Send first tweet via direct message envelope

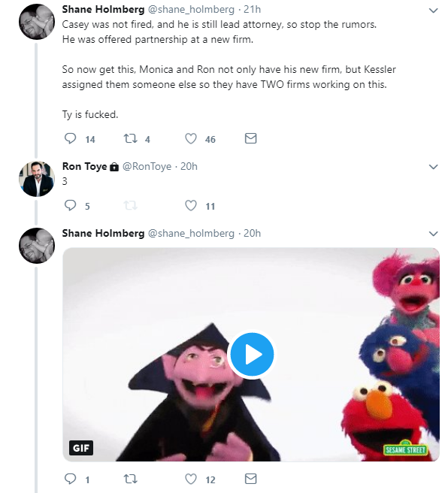point(250,138)
